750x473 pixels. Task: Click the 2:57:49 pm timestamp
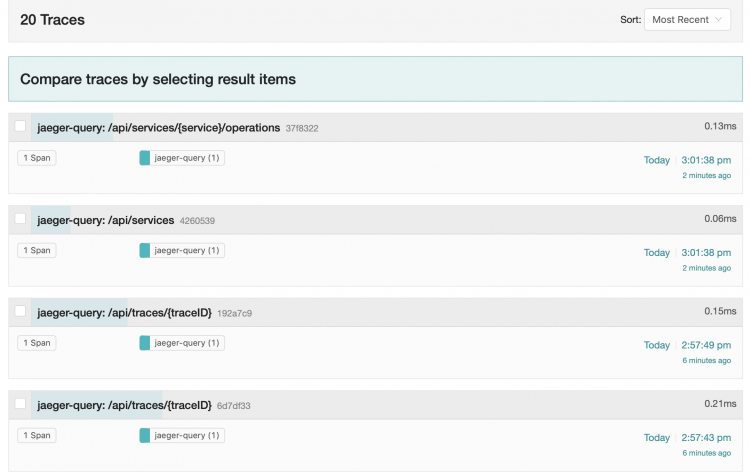coord(706,345)
